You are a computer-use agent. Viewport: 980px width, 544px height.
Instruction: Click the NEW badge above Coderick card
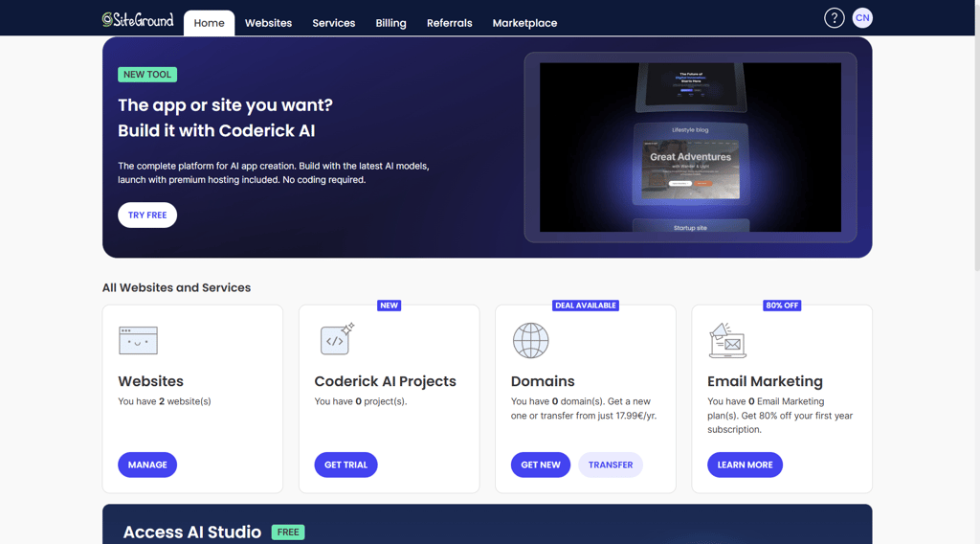(390, 306)
